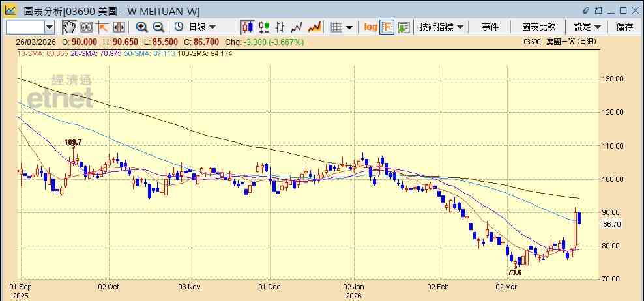Click the 100-SMA indicator label
This screenshot has height=301, width=644.
click(204, 53)
